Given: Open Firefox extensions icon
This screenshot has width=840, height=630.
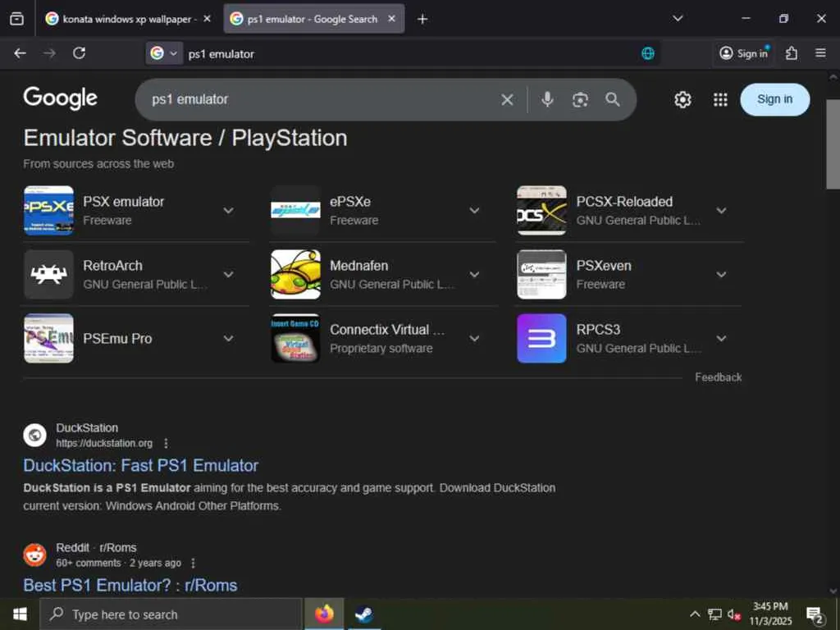Looking at the screenshot, I should tap(792, 53).
